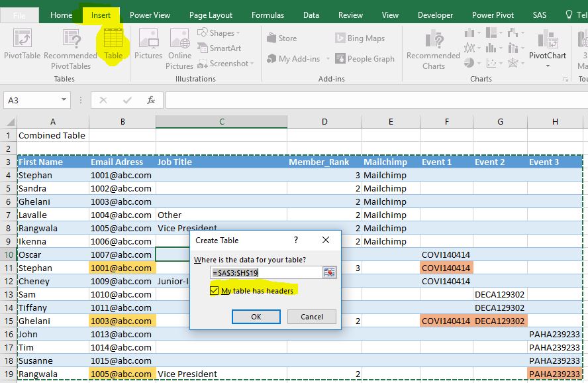
Task: Close the Create Table dialog
Action: pyautogui.click(x=326, y=240)
